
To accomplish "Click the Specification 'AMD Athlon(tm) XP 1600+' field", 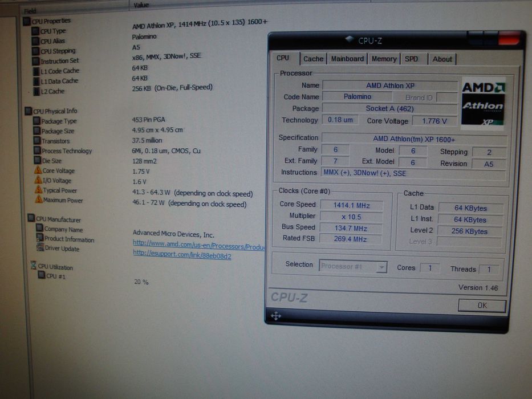I will tap(414, 139).
